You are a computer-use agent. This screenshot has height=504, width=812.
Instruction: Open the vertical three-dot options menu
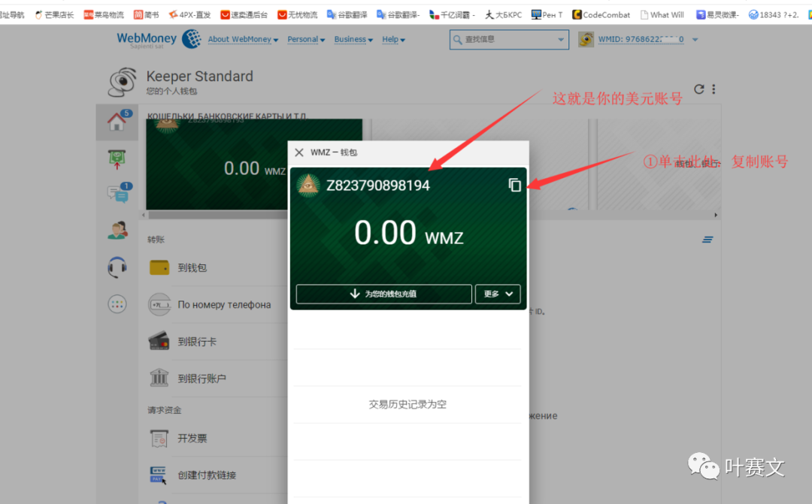(714, 89)
